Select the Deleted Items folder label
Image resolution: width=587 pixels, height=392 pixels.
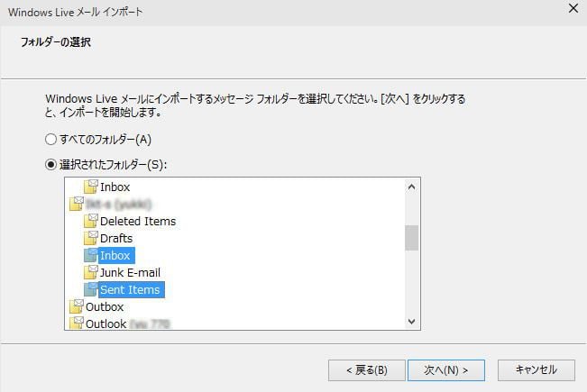pos(138,221)
